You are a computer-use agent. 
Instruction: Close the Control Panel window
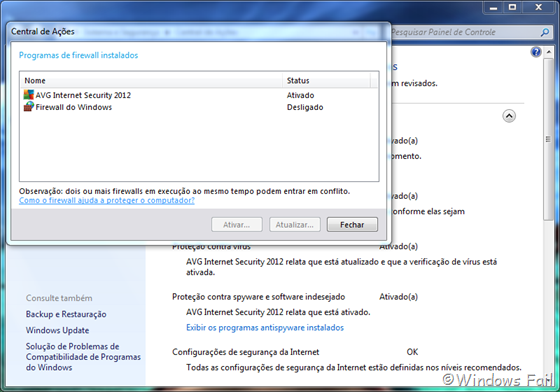pos(539,7)
